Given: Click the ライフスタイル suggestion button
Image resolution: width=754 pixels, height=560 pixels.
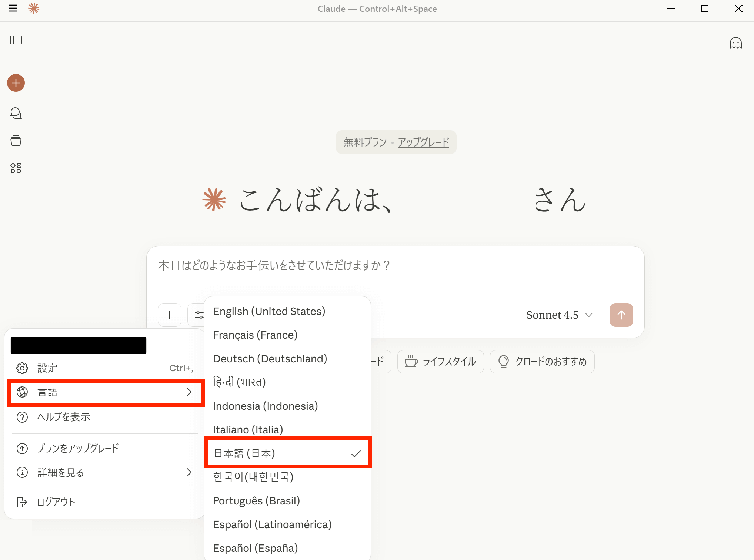Looking at the screenshot, I should [x=440, y=362].
